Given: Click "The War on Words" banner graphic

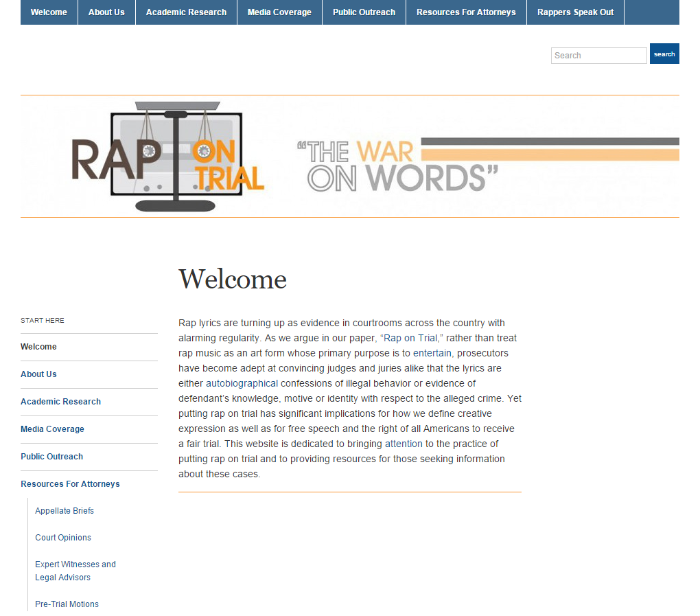Looking at the screenshot, I should pyautogui.click(x=398, y=165).
